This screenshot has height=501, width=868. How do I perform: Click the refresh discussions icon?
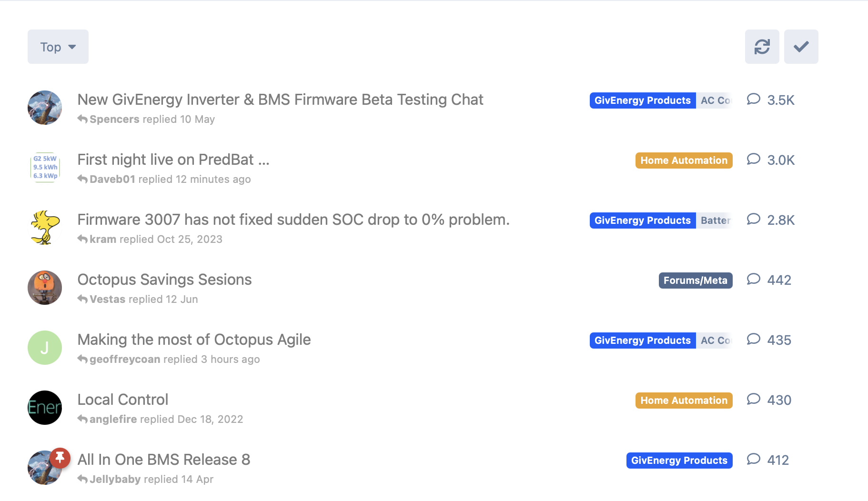tap(762, 47)
